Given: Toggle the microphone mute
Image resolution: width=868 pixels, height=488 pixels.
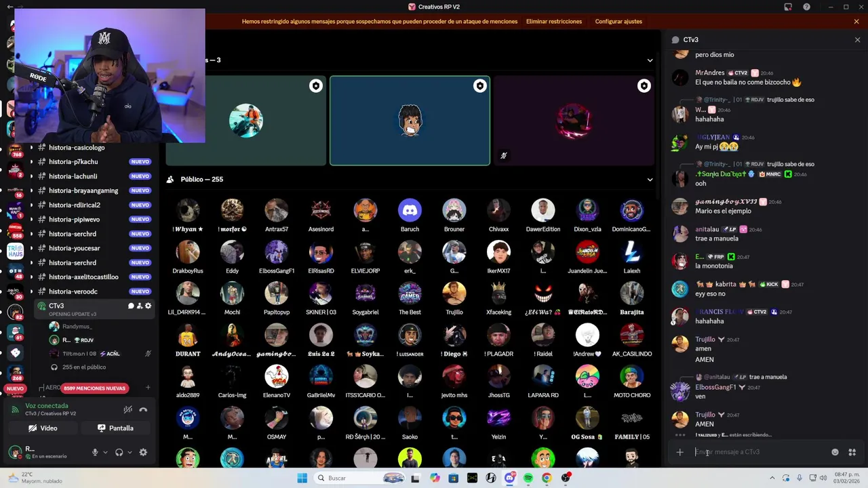Looking at the screenshot, I should [95, 452].
